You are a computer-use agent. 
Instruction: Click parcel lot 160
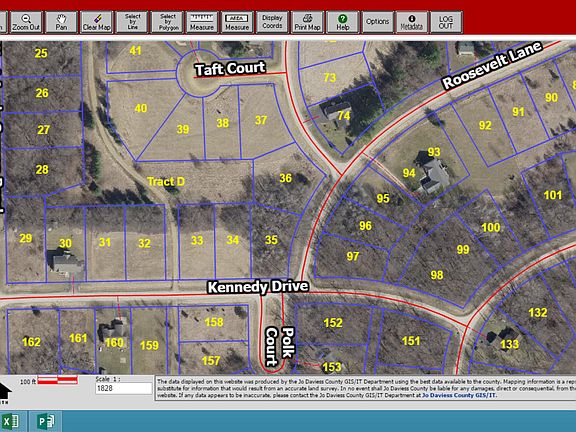tap(114, 343)
